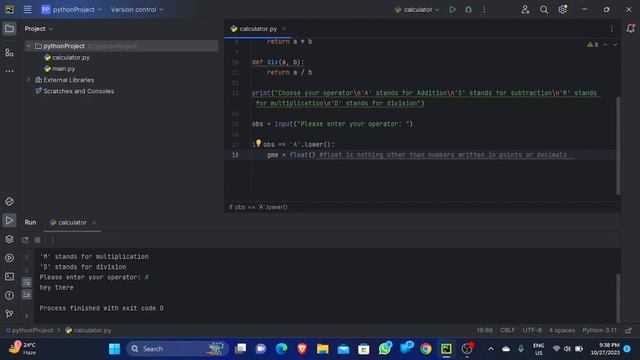
Task: Select the calculator.py editor tab
Action: tap(258, 29)
